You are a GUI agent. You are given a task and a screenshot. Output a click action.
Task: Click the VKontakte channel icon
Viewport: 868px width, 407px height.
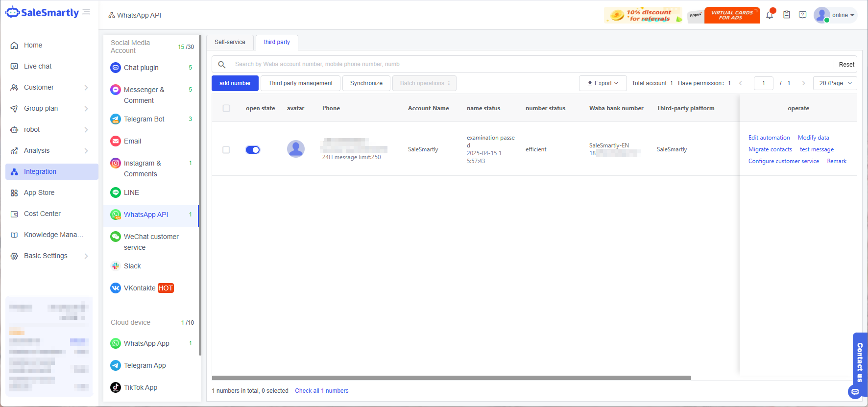116,288
